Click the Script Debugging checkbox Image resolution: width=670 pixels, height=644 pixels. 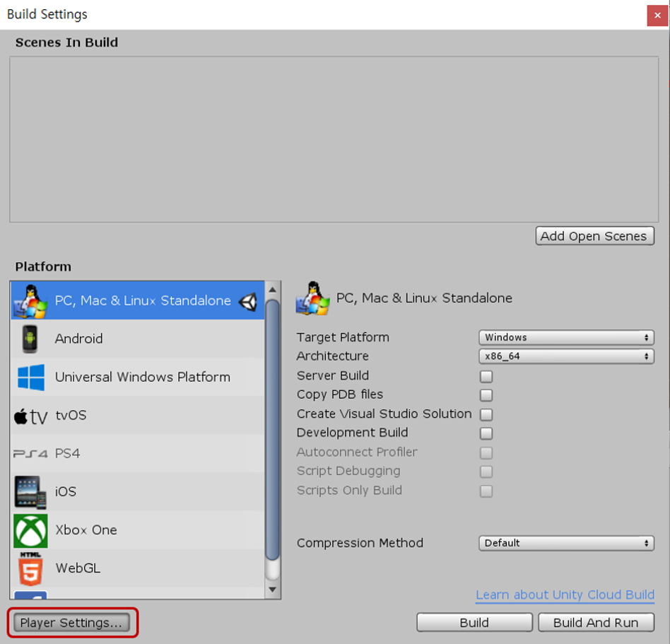point(486,472)
